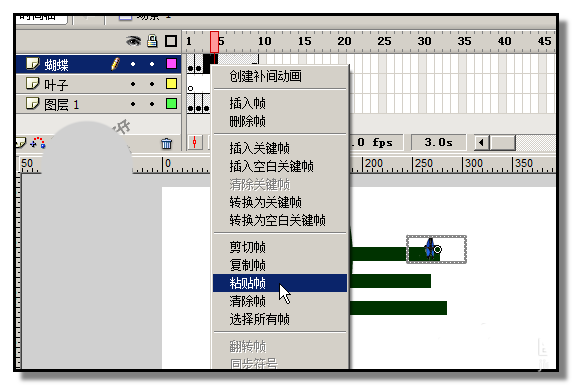Click yellow outline swatch of 叶子 layer
The width and height of the screenshot is (572, 385).
(x=171, y=84)
